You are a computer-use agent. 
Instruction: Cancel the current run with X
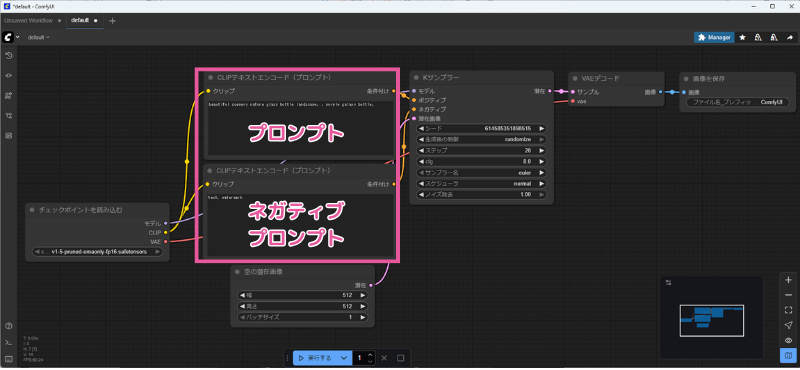pyautogui.click(x=384, y=358)
